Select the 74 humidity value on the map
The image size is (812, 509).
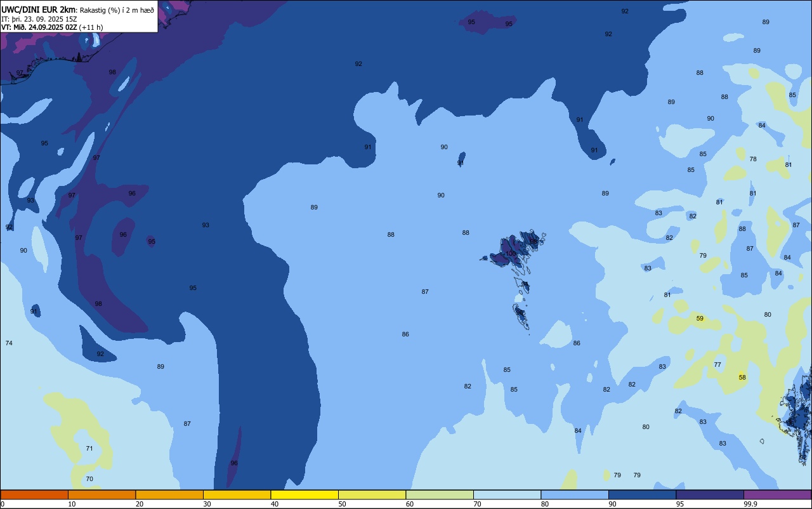[9, 343]
